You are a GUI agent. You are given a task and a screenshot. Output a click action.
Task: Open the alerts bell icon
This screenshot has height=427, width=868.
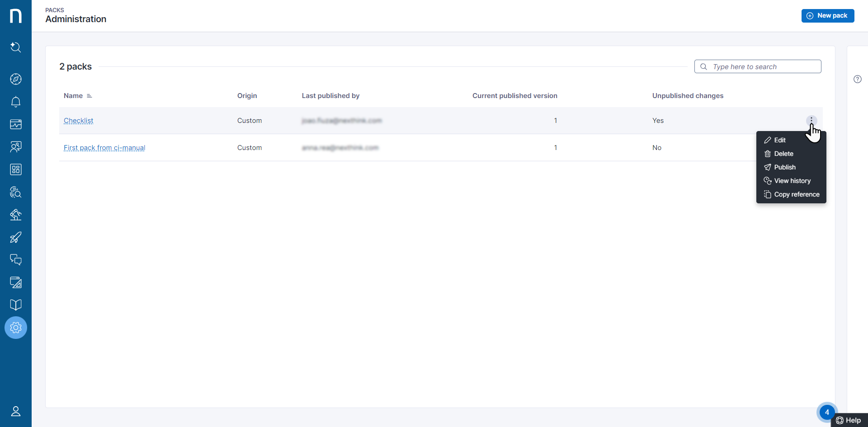click(16, 102)
